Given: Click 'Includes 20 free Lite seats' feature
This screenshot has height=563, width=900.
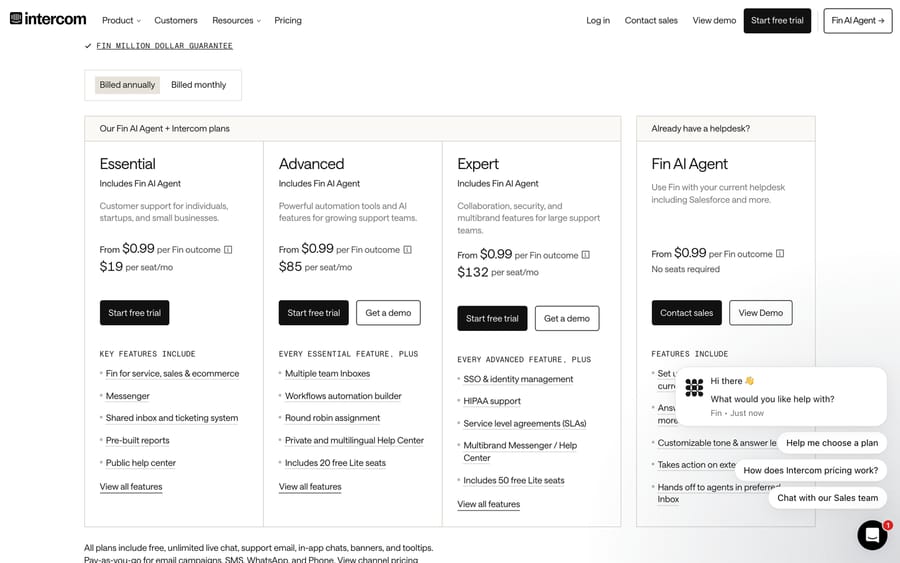Looking at the screenshot, I should pos(335,463).
